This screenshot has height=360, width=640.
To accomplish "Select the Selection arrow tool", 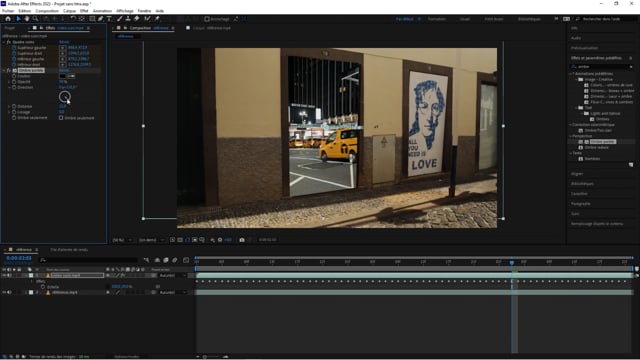I will [18, 19].
